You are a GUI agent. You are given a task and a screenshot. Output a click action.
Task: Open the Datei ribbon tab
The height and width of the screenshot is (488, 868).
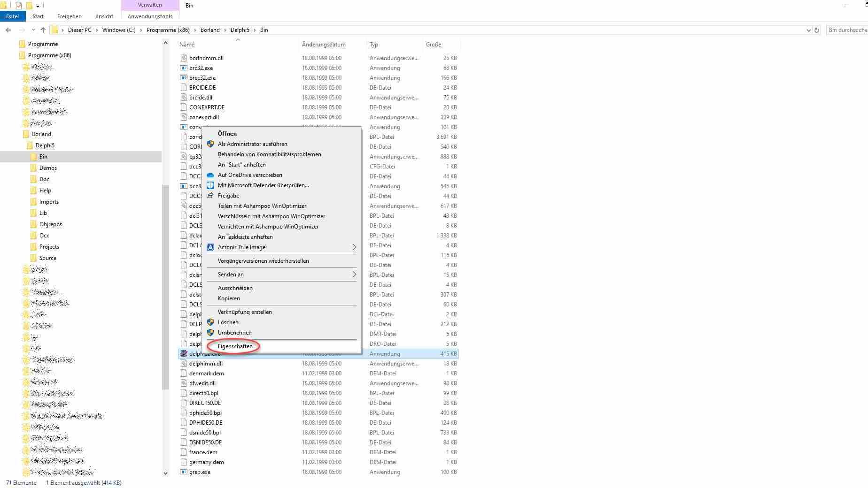12,16
